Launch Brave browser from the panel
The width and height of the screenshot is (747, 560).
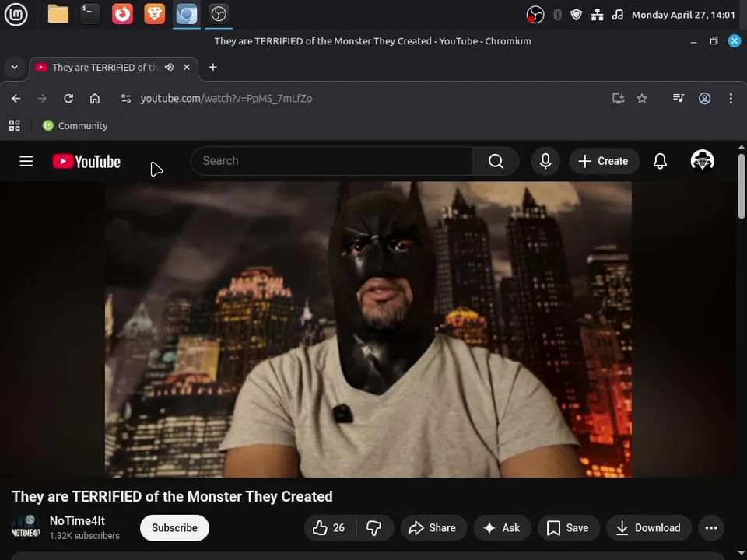pos(154,14)
